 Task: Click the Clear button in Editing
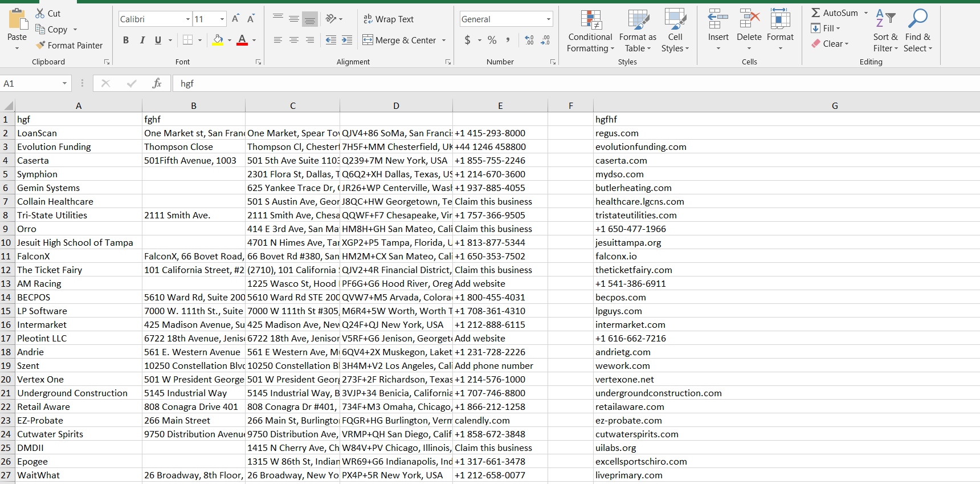tap(830, 43)
